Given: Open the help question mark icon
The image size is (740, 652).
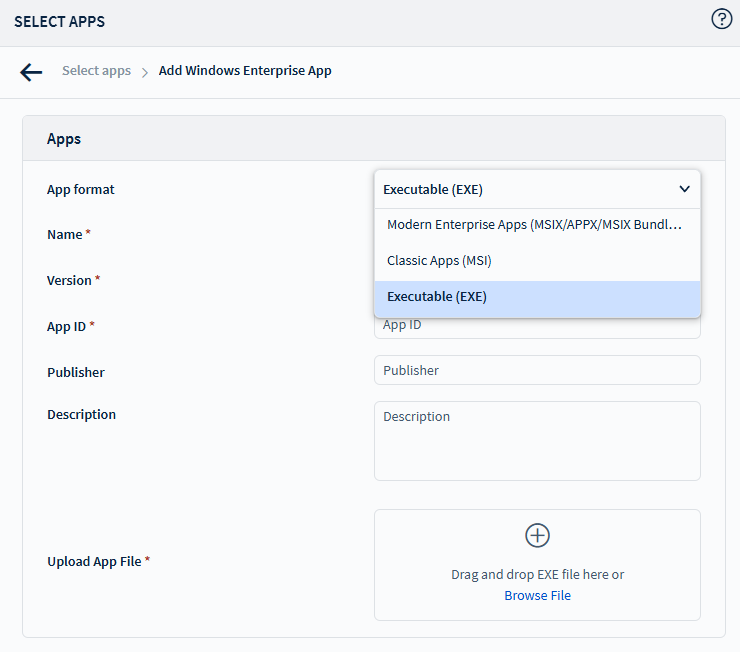Looking at the screenshot, I should tap(721, 19).
